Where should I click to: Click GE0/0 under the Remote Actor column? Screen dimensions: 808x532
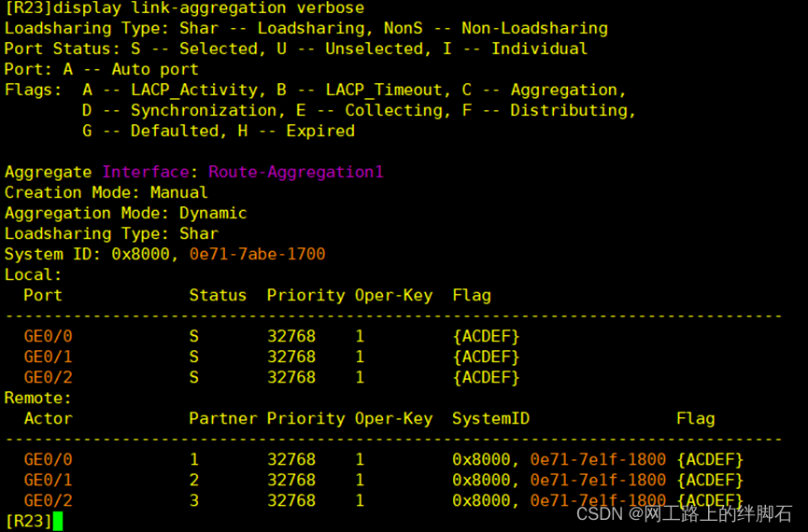tap(48, 459)
